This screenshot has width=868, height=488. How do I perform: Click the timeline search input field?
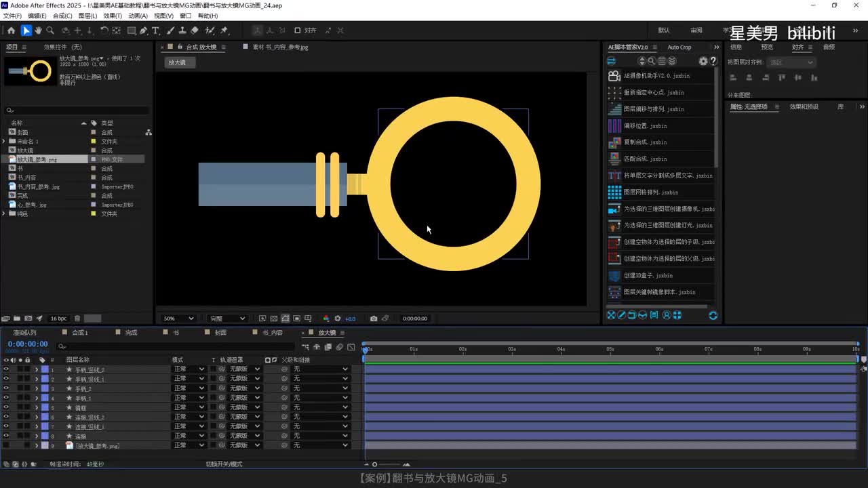tap(176, 347)
